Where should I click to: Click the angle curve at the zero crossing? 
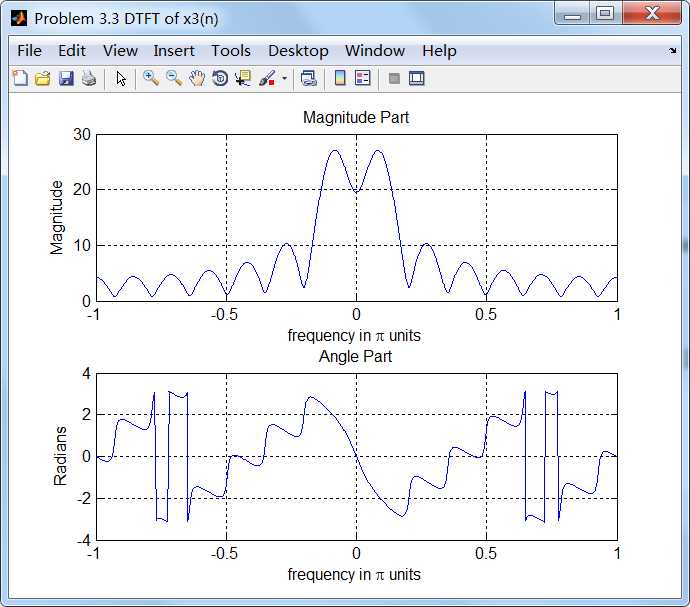tap(356, 456)
